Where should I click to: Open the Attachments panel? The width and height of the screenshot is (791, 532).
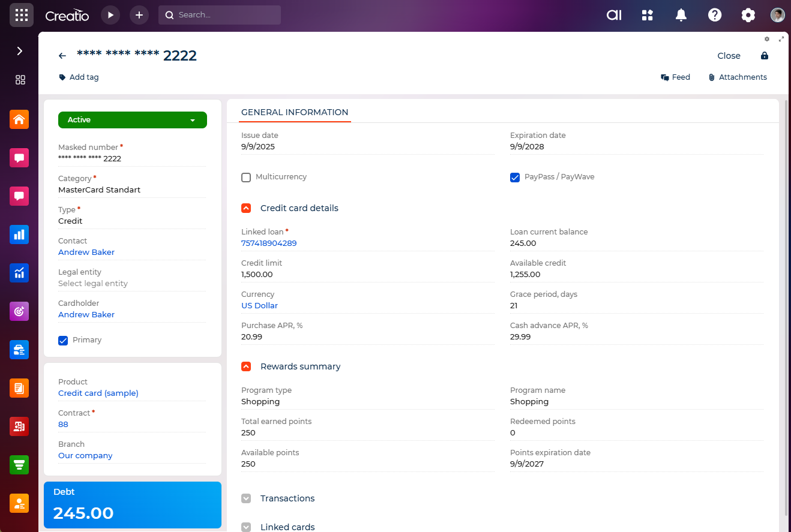pyautogui.click(x=738, y=77)
